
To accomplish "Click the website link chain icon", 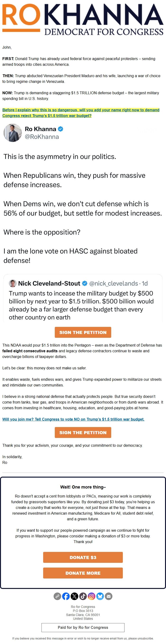I will tap(57, 597).
